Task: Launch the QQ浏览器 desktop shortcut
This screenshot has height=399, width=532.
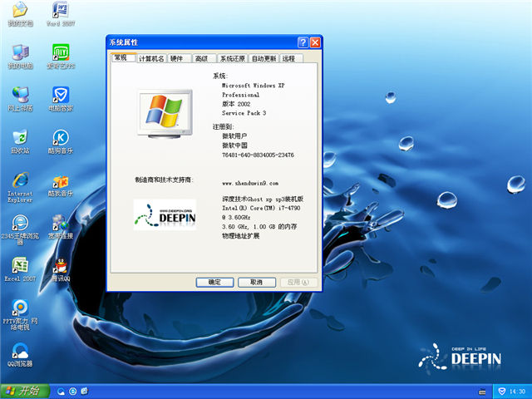Action: pos(20,355)
